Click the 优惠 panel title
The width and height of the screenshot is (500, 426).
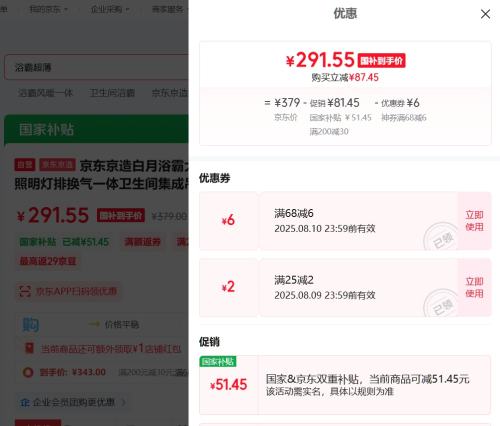(x=345, y=14)
